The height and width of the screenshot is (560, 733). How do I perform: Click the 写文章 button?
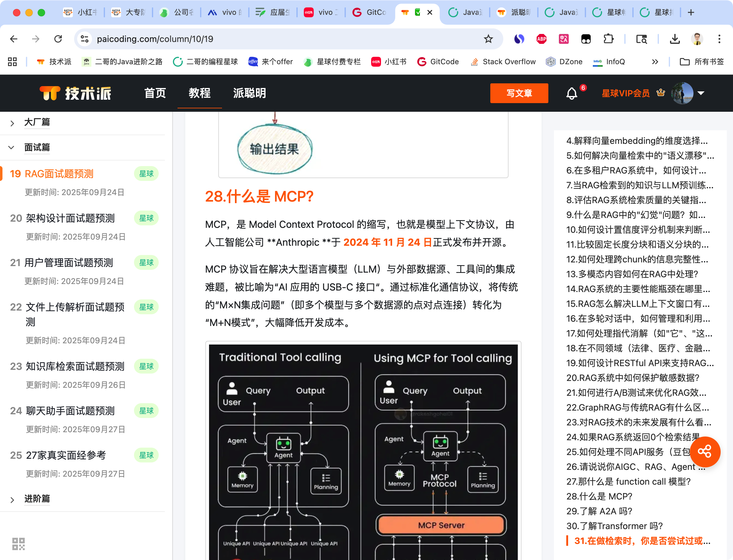[519, 93]
